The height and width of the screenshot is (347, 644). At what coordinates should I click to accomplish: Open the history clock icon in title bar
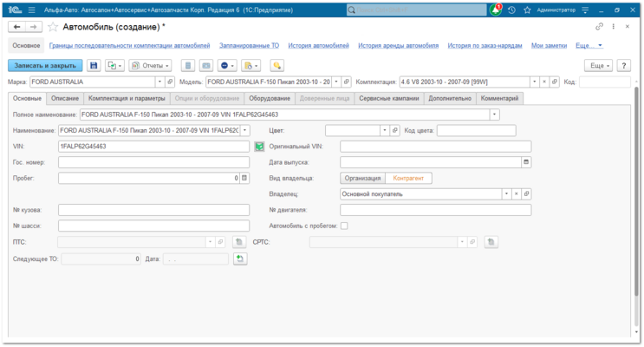(x=511, y=10)
